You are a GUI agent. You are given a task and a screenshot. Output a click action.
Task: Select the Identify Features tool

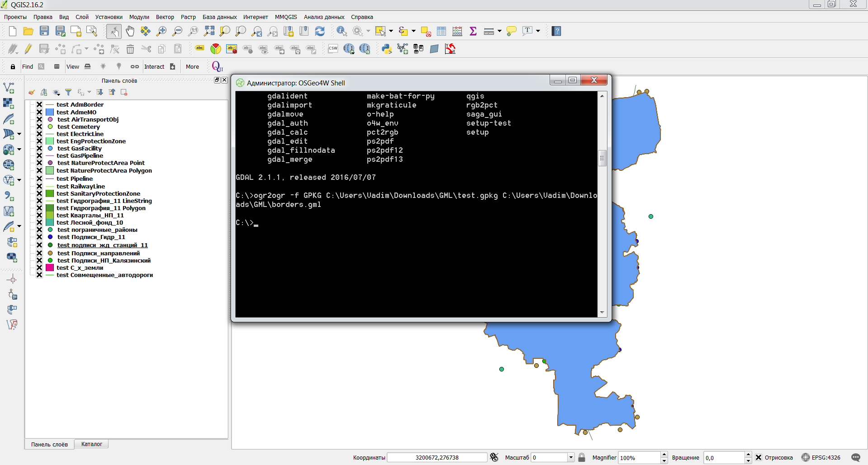pos(342,31)
